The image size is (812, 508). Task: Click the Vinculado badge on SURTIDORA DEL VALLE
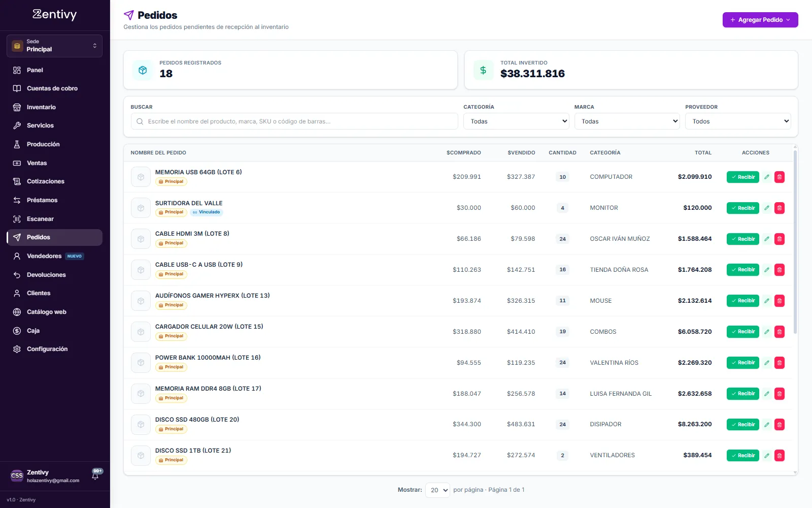click(207, 212)
